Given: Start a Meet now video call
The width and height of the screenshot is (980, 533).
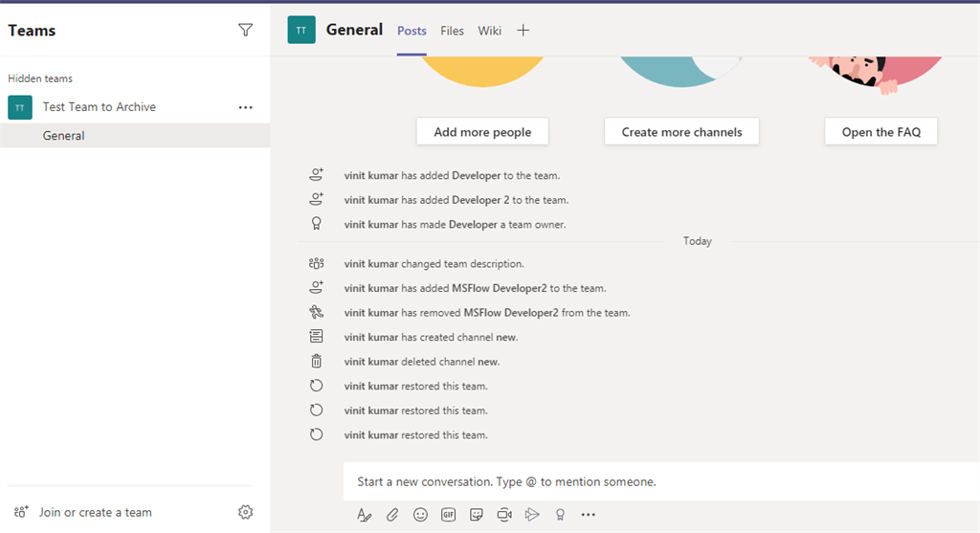Looking at the screenshot, I should 504,514.
